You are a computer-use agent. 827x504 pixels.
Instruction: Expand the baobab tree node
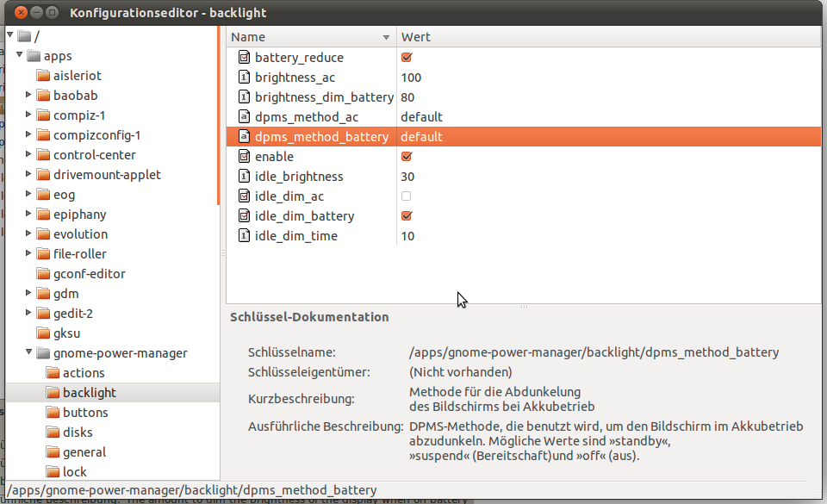pyautogui.click(x=28, y=95)
